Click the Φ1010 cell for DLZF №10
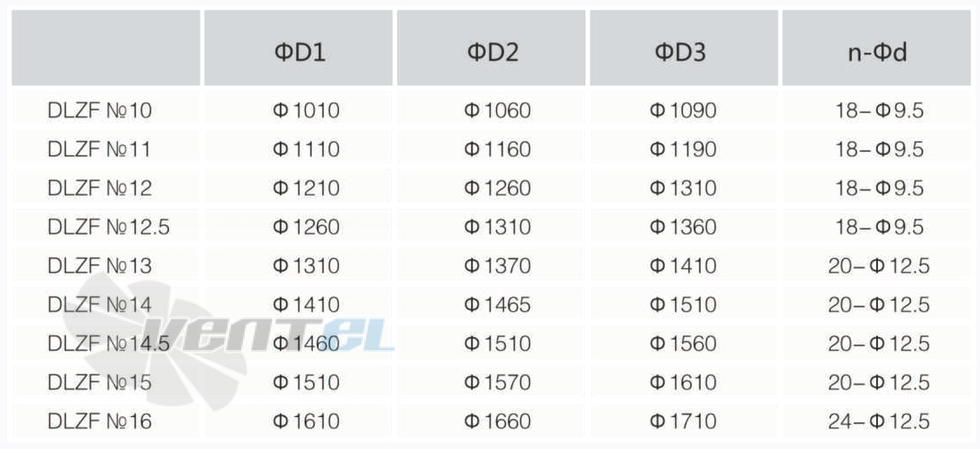980x449 pixels. pos(307,110)
